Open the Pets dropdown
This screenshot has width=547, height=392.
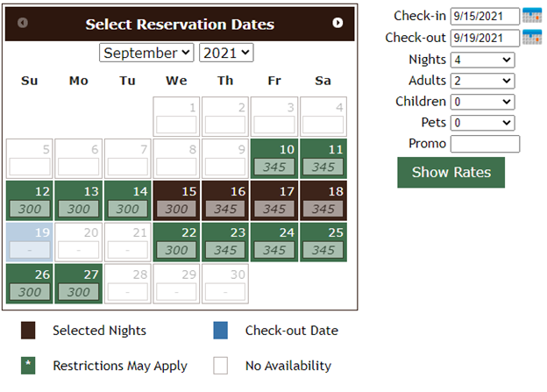coord(481,123)
